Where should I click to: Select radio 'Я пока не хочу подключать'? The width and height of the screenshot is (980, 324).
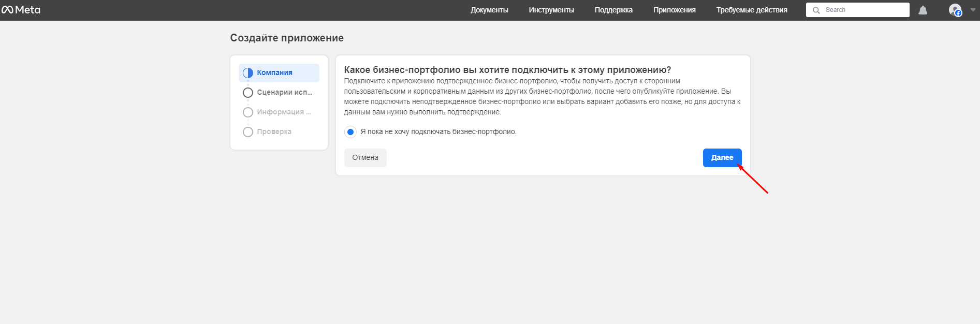point(350,132)
